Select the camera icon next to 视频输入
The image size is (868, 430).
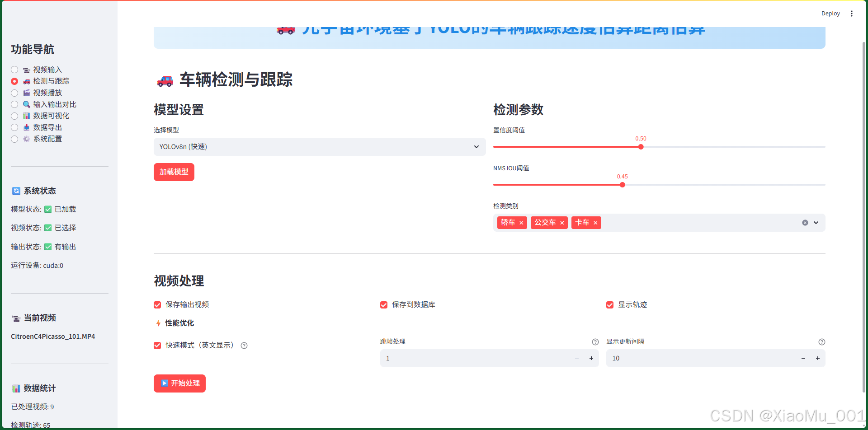(x=26, y=69)
